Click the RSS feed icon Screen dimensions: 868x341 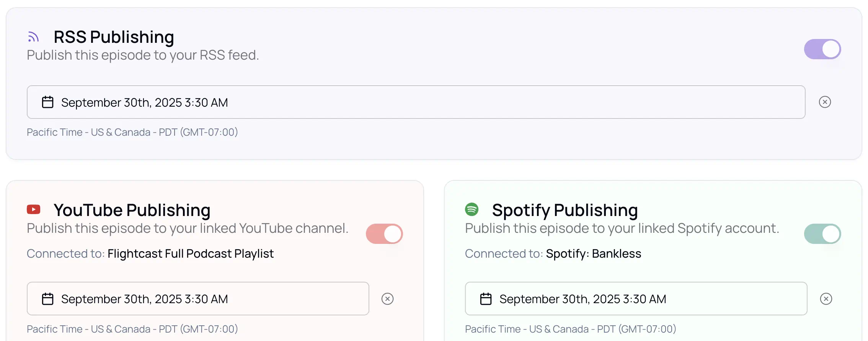point(34,37)
